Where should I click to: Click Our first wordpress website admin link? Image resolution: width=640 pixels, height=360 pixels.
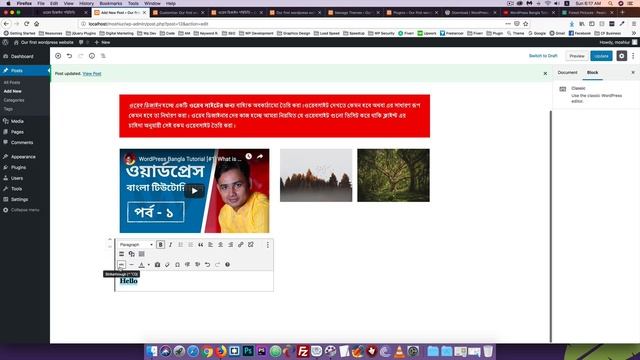[44, 42]
